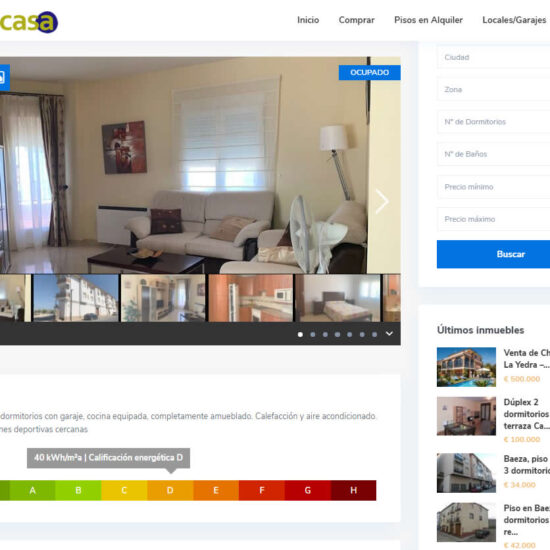Open the Comprar menu item
Image resolution: width=550 pixels, height=550 pixels.
(x=356, y=20)
